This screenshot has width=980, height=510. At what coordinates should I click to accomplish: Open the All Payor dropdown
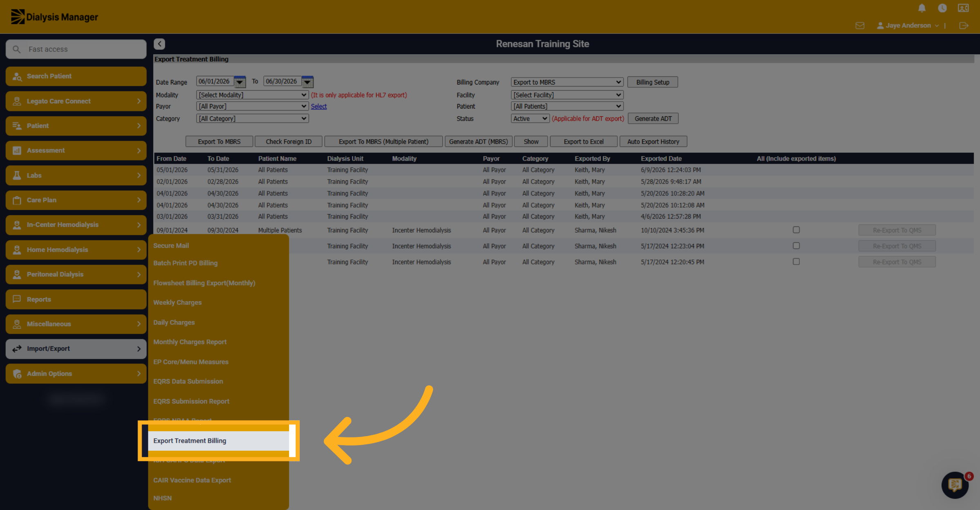click(x=252, y=106)
